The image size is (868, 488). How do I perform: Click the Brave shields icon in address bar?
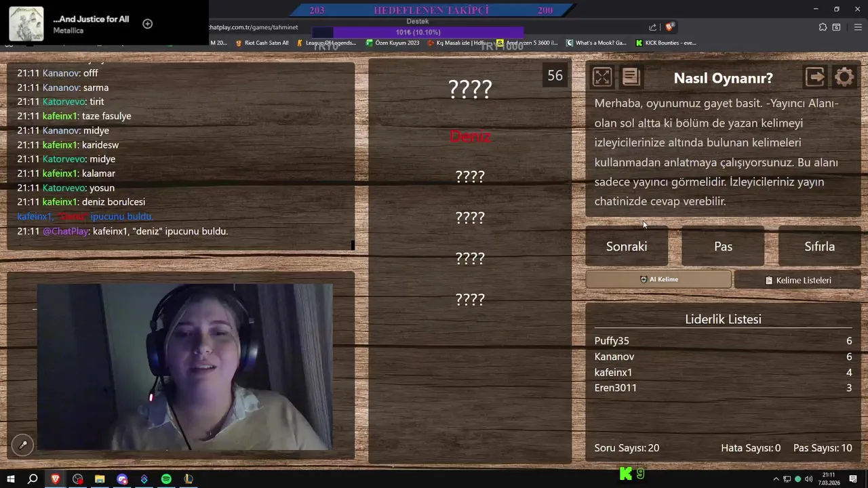click(669, 27)
